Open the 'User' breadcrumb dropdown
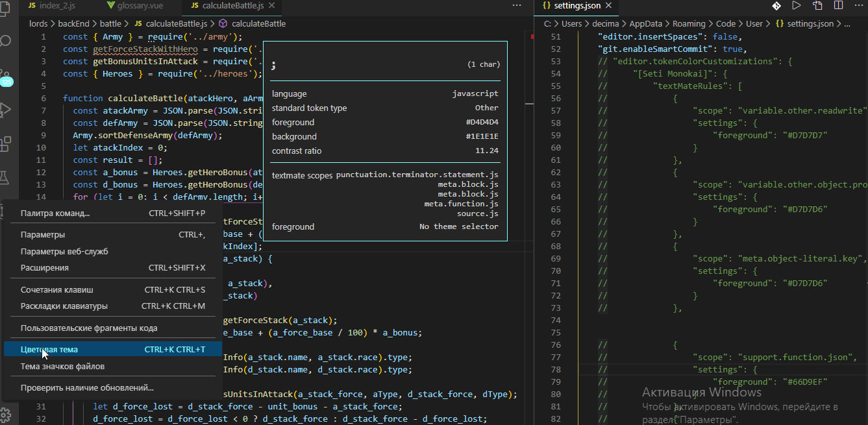This screenshot has width=868, height=425. click(754, 23)
